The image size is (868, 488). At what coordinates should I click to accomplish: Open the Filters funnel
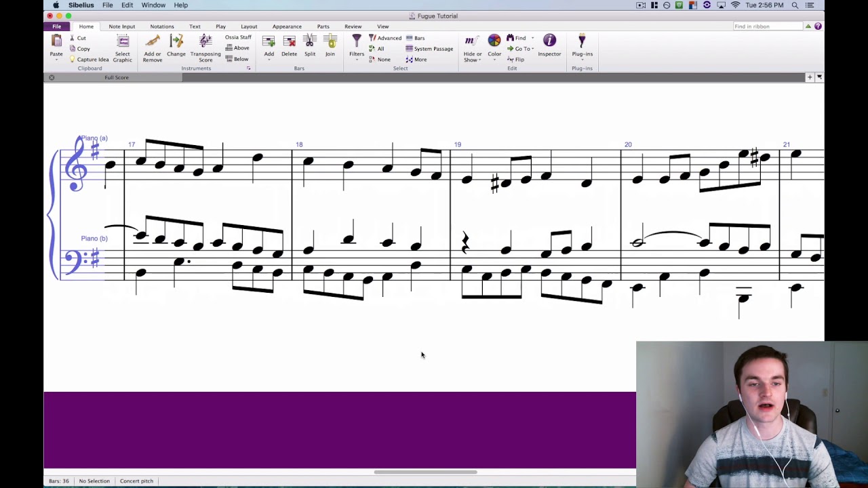click(x=357, y=41)
